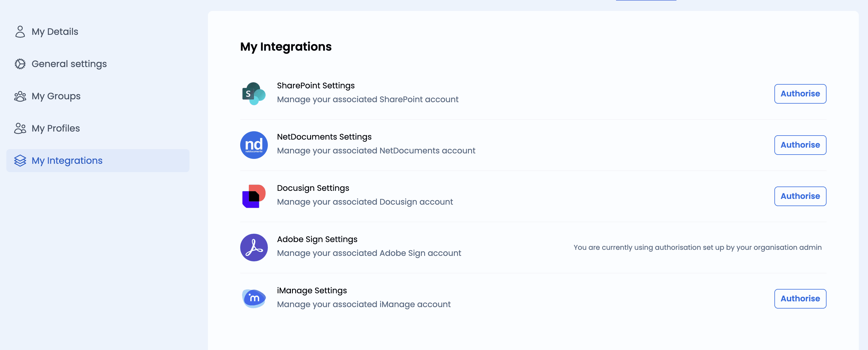This screenshot has height=350, width=868.
Task: Click the Adobe Sign Settings title
Action: pyautogui.click(x=317, y=239)
